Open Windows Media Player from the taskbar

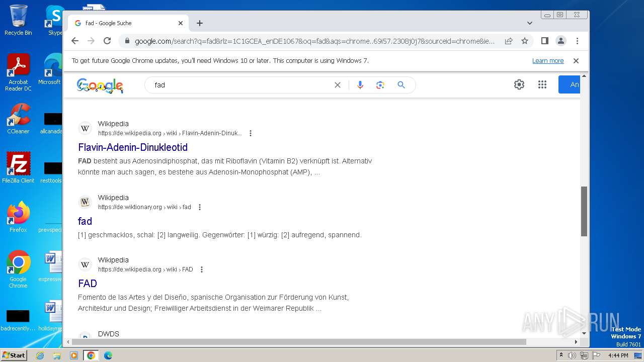tap(74, 355)
